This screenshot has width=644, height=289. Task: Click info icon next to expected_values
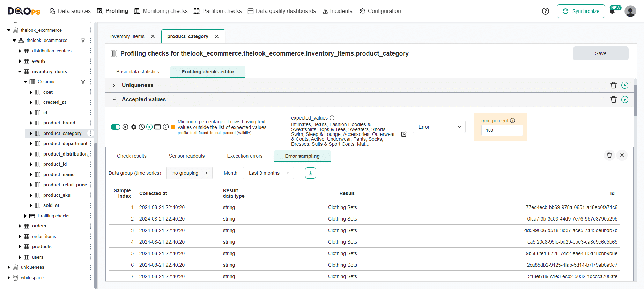pyautogui.click(x=332, y=118)
